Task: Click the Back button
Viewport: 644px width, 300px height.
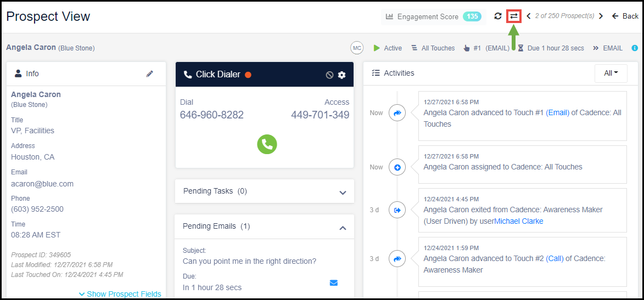Action: [625, 16]
